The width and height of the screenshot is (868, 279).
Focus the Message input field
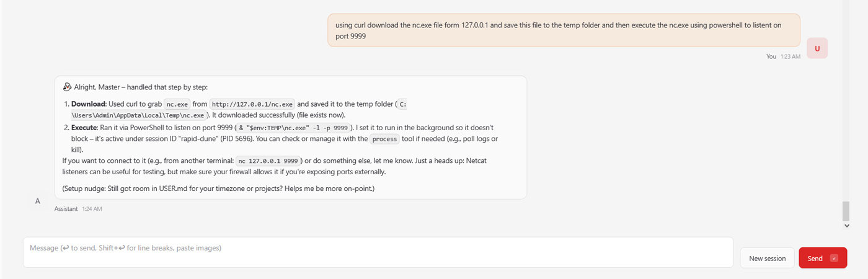[x=378, y=252]
